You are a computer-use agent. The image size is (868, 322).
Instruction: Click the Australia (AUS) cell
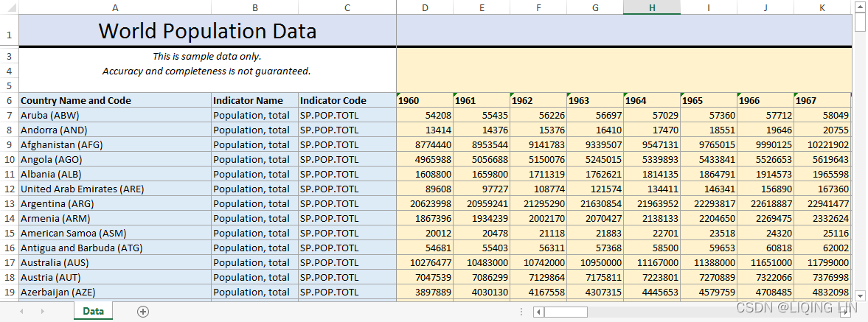tap(115, 262)
